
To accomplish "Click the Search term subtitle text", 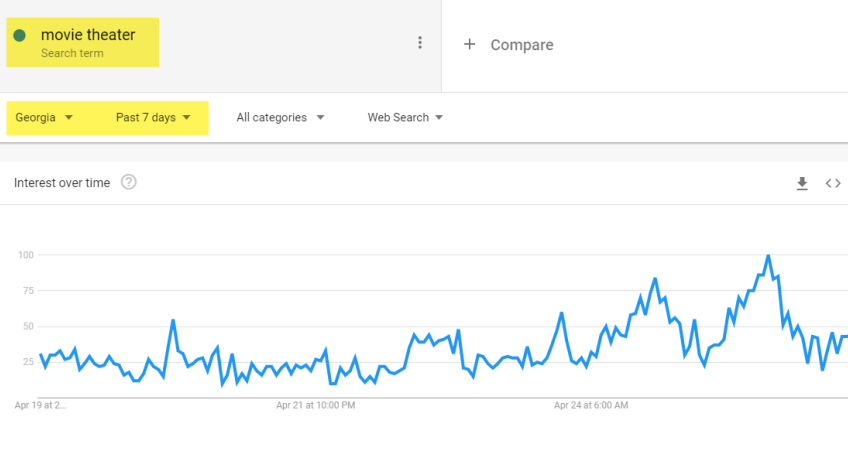I will (72, 53).
